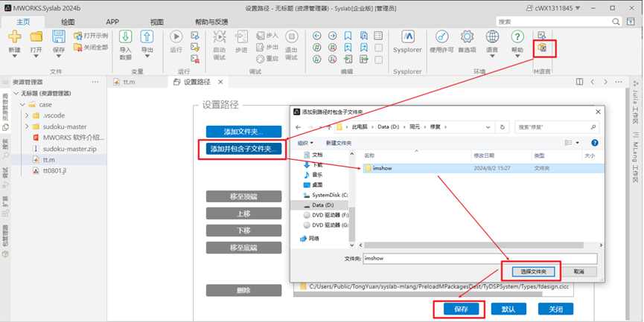Expand the 打开 dropdown arrow
This screenshot has width=644, height=322.
point(36,57)
